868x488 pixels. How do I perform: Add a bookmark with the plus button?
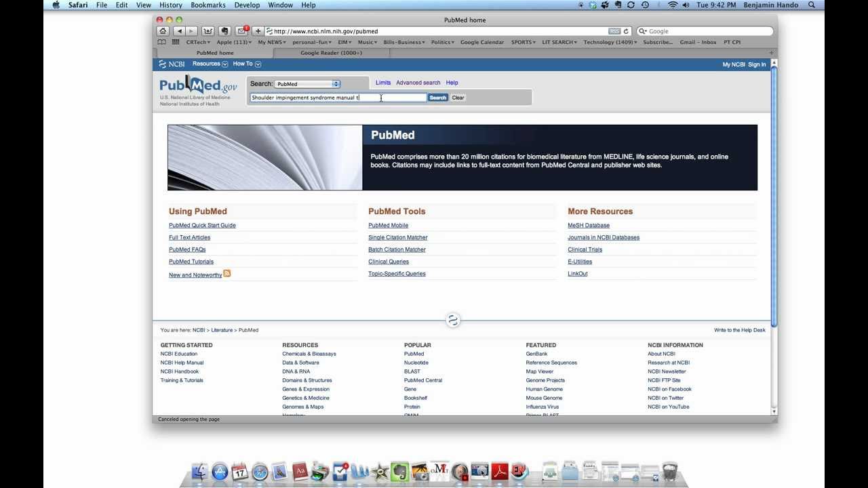(x=258, y=31)
